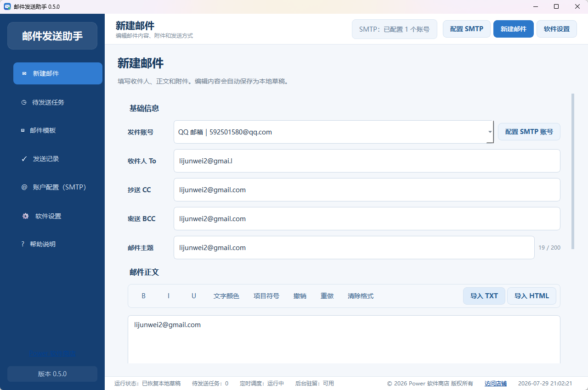Click the 填写收件人、正文和附件 description line

[x=203, y=81]
